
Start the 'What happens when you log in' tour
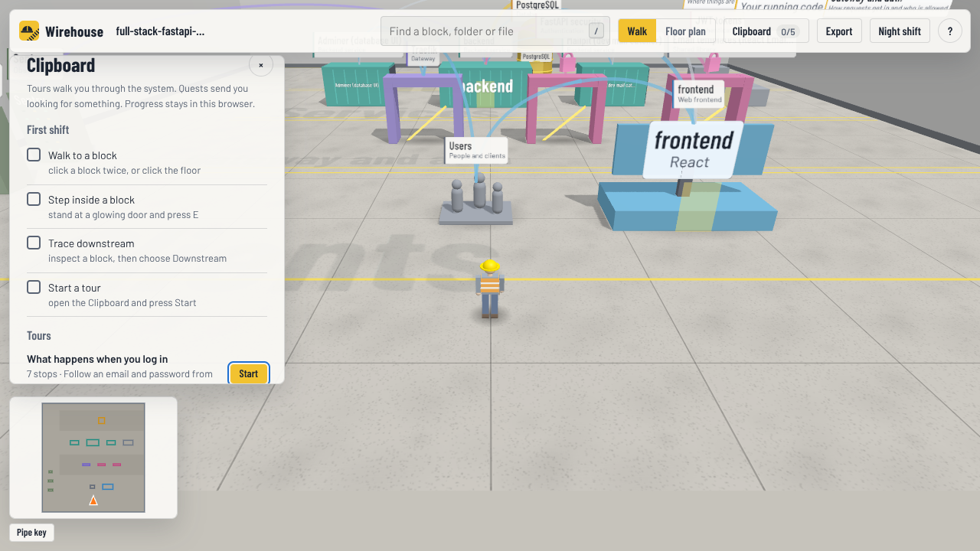[x=249, y=373]
